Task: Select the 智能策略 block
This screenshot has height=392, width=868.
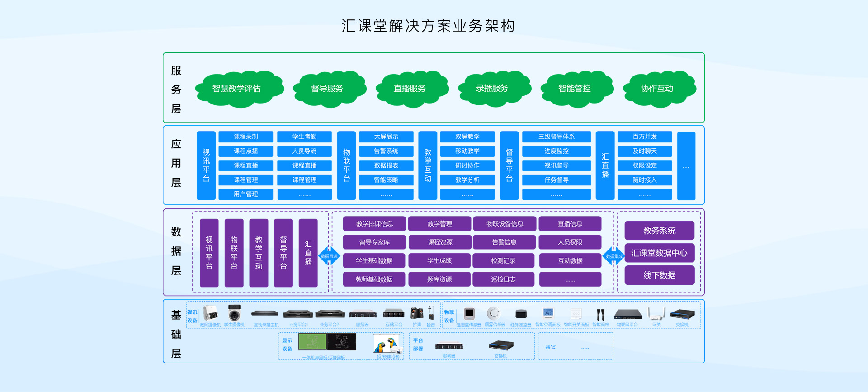Action: [x=386, y=180]
